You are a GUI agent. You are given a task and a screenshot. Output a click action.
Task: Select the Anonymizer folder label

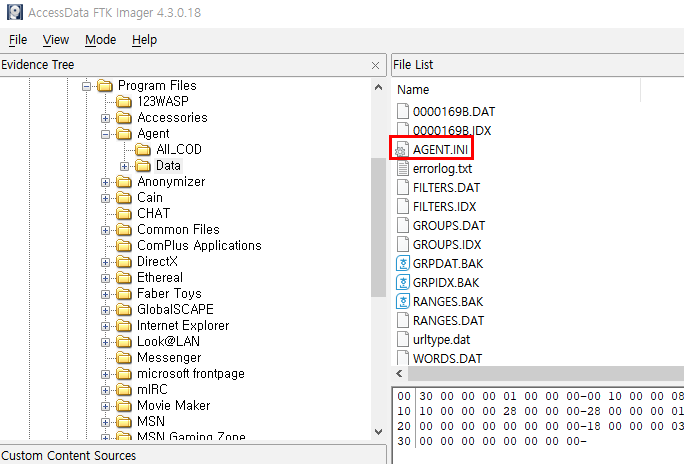tap(171, 181)
